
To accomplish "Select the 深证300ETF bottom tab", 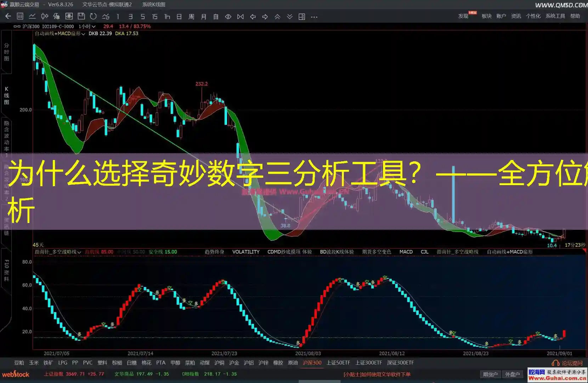I will point(400,363).
